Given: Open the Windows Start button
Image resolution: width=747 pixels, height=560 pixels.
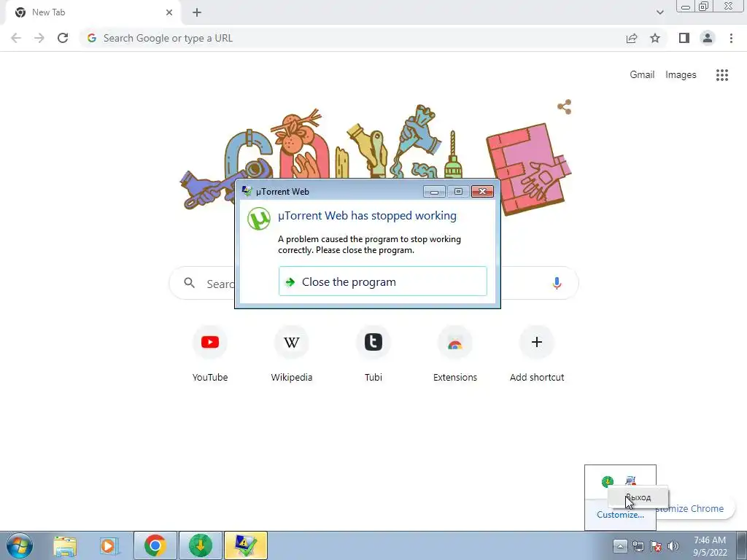Looking at the screenshot, I should tap(20, 545).
